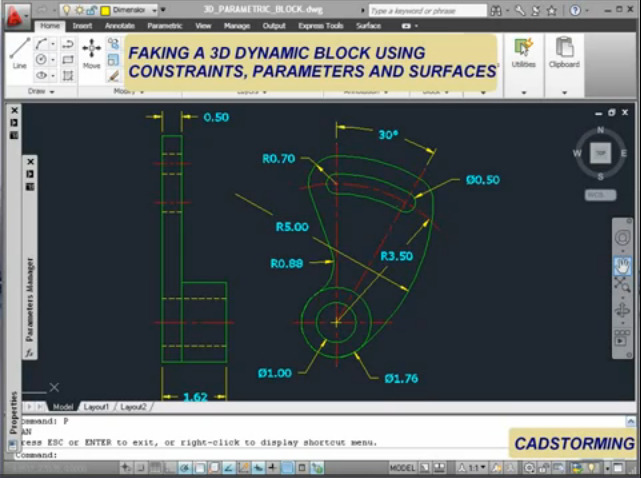This screenshot has width=641, height=478.
Task: Click the search binoculars icon
Action: (496, 11)
